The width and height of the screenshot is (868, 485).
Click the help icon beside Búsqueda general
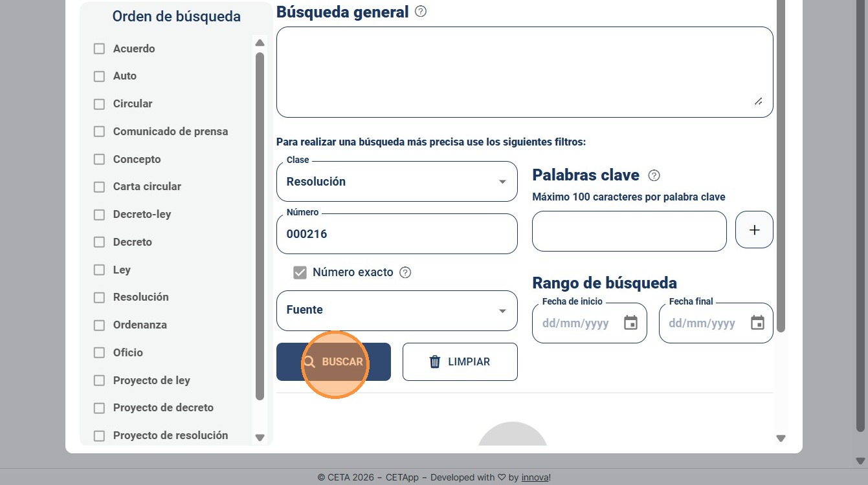pyautogui.click(x=421, y=11)
